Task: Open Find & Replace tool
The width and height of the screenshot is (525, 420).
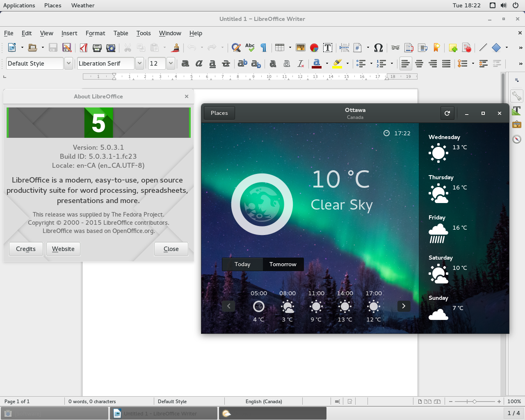Action: pyautogui.click(x=236, y=48)
